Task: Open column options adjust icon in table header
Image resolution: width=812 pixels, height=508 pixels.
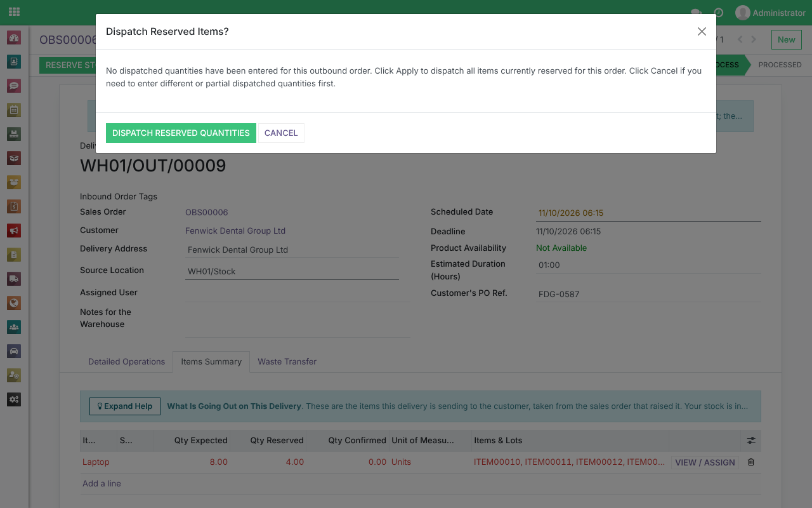Action: pyautogui.click(x=751, y=440)
